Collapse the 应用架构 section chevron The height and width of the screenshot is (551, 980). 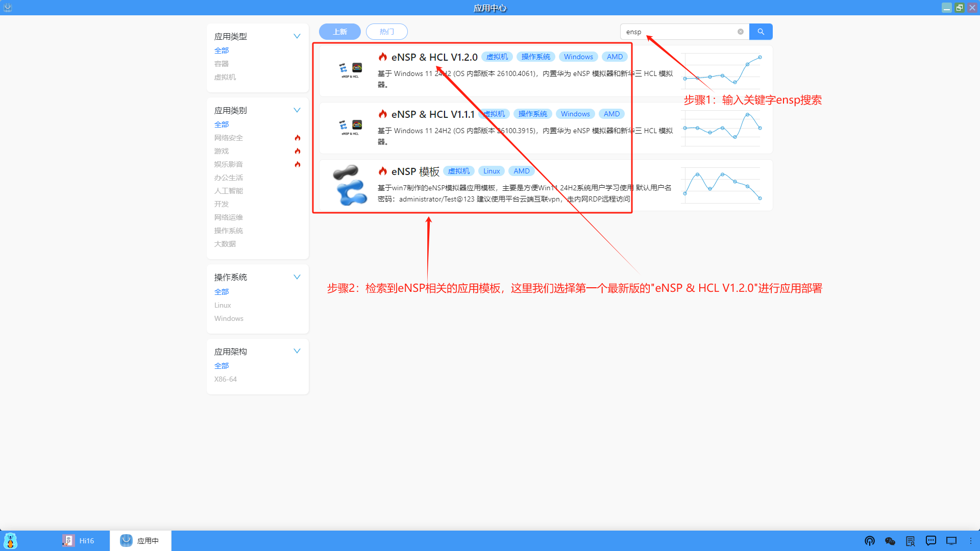click(297, 351)
